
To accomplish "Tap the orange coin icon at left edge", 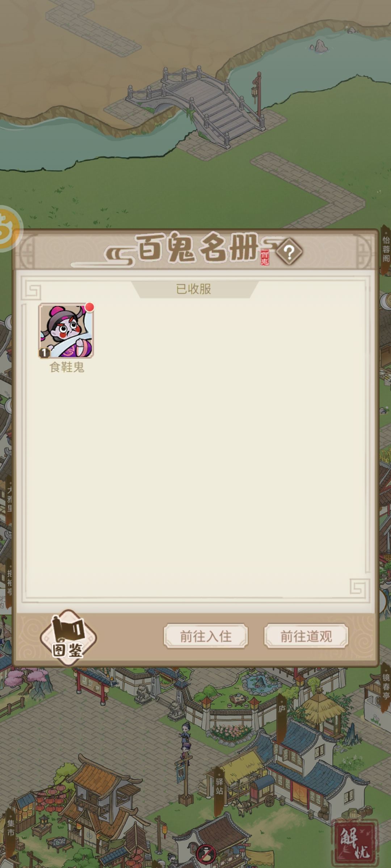I will [8, 229].
